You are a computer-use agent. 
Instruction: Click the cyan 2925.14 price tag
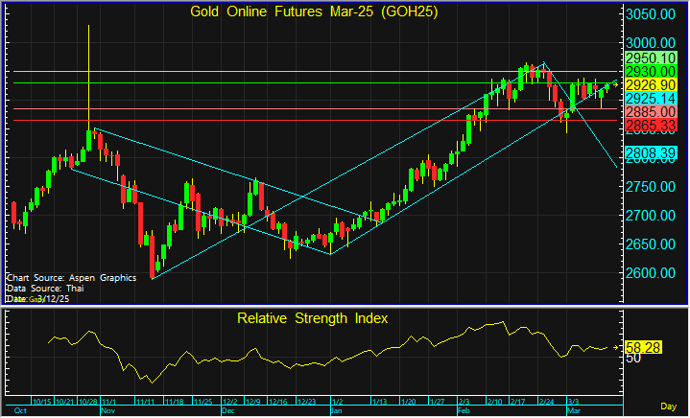(x=650, y=98)
